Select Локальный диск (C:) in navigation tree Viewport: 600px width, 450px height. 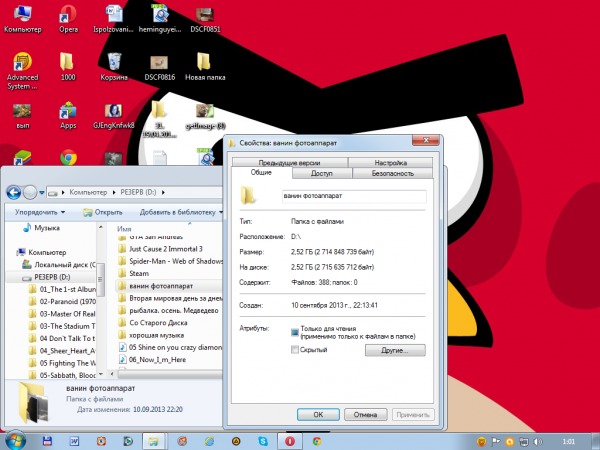click(59, 264)
